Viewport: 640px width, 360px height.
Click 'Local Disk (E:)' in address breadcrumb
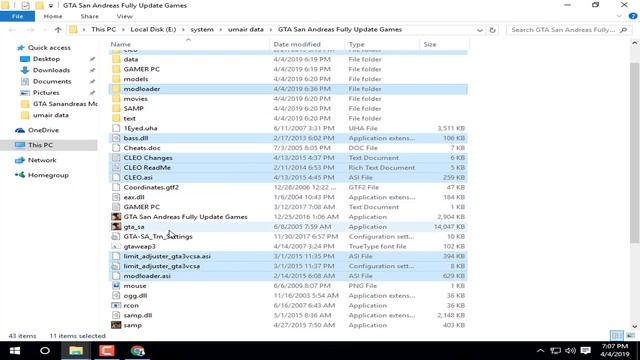(x=153, y=29)
